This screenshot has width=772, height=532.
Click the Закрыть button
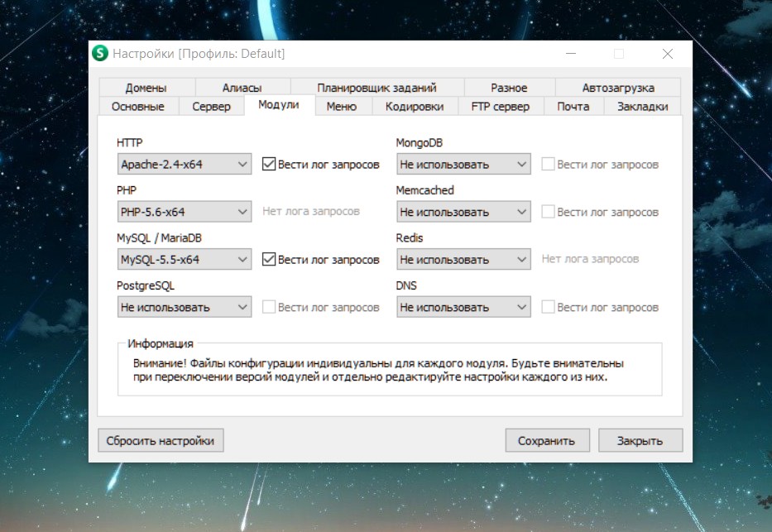(x=640, y=441)
